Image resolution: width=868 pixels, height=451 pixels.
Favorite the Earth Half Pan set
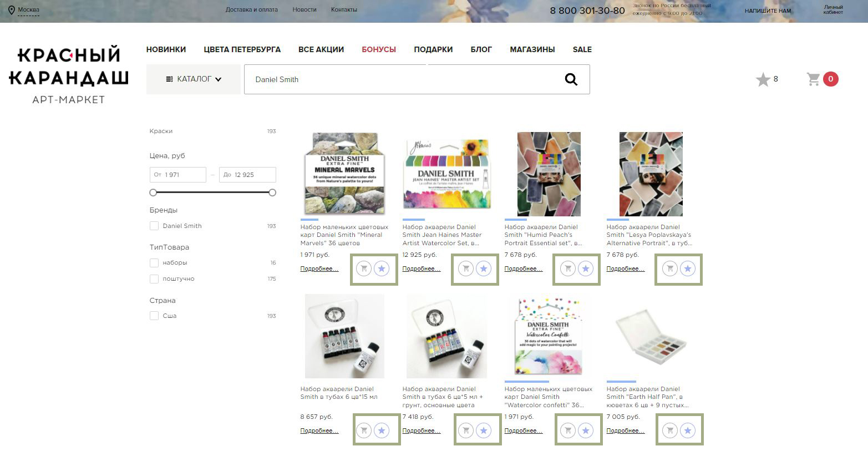(688, 430)
